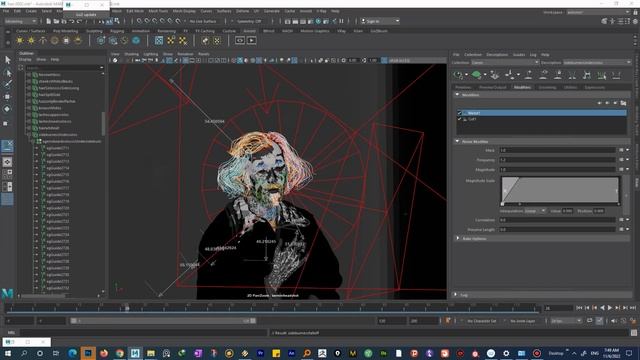Viewport: 640px width, 360px height.
Task: Go to end of playback range
Action: click(x=633, y=308)
